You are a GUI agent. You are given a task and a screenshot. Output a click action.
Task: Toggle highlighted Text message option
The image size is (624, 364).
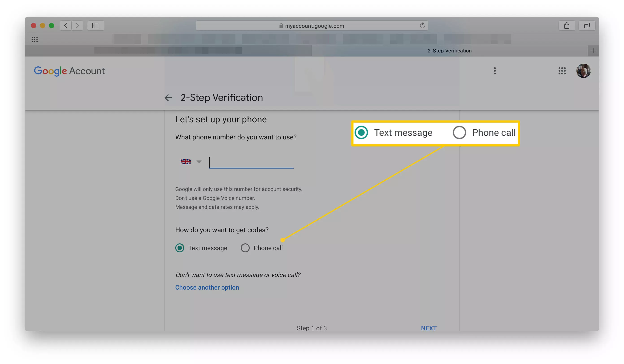pos(361,133)
